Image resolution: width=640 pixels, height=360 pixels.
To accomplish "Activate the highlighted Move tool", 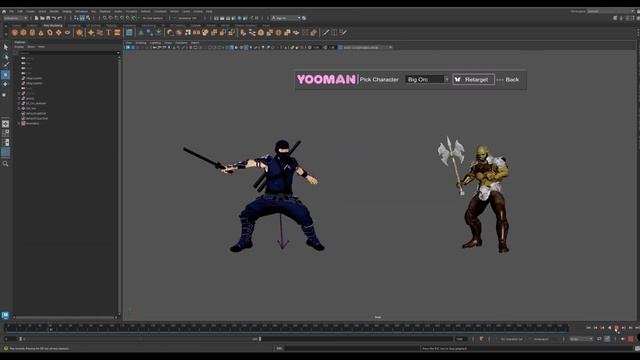I will 5,75.
